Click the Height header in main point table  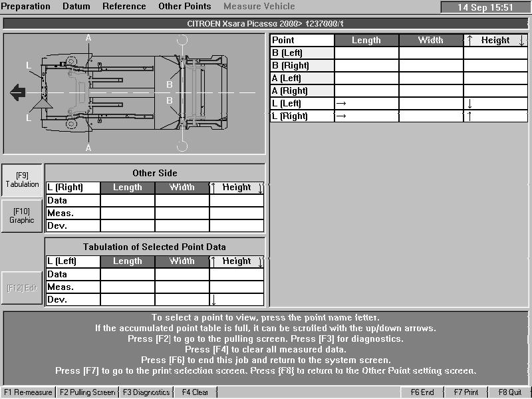(x=495, y=40)
